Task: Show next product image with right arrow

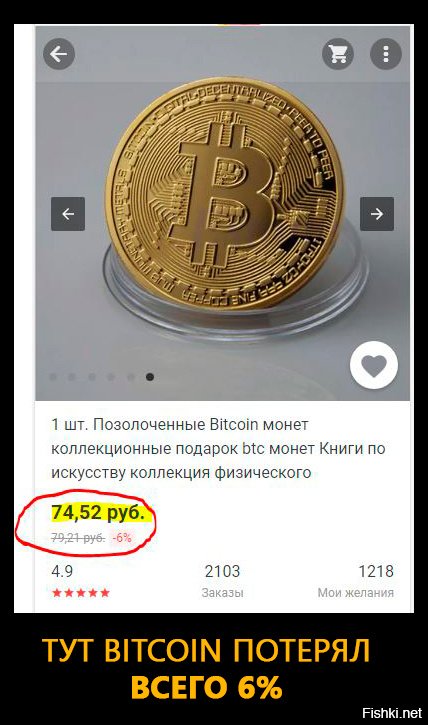Action: pos(377,214)
